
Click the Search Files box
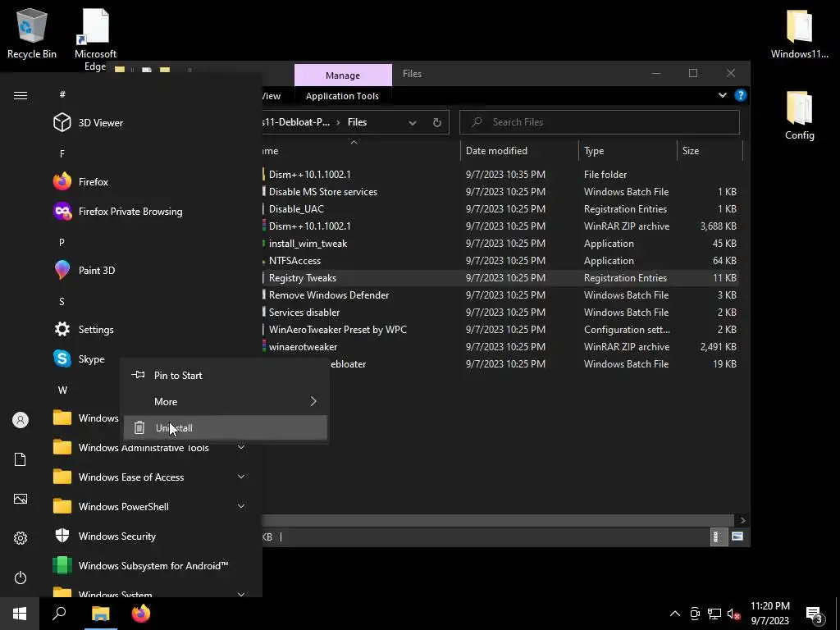pos(600,122)
